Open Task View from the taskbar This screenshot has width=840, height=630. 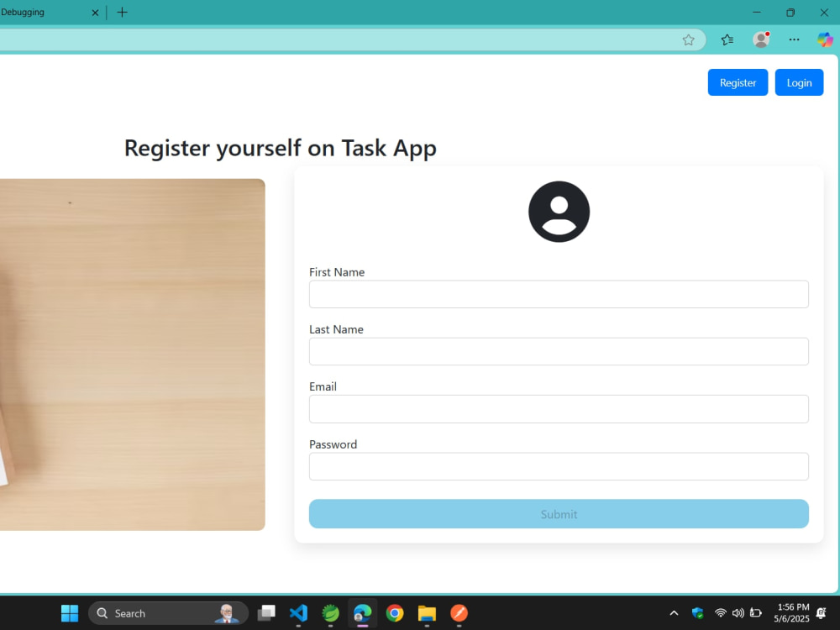click(x=266, y=613)
